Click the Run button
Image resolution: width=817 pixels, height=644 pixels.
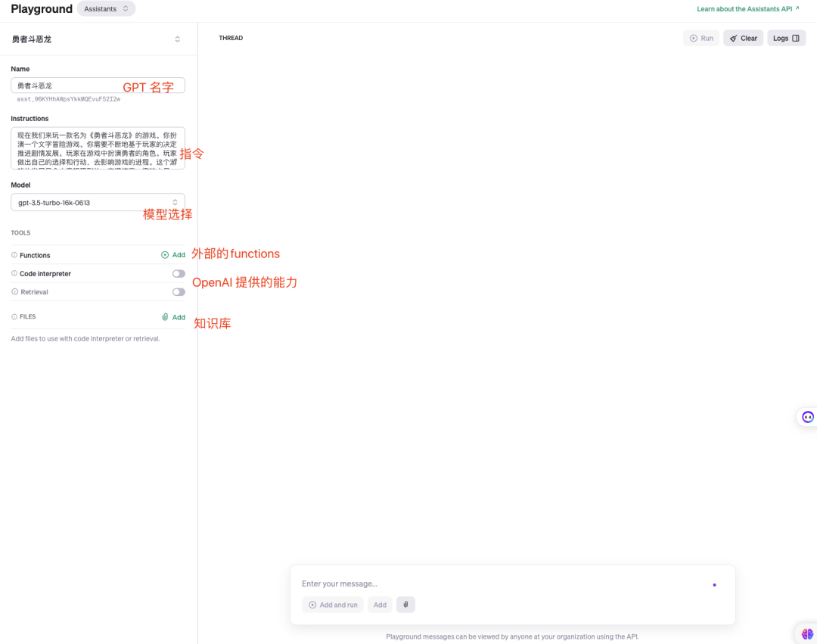pos(701,38)
